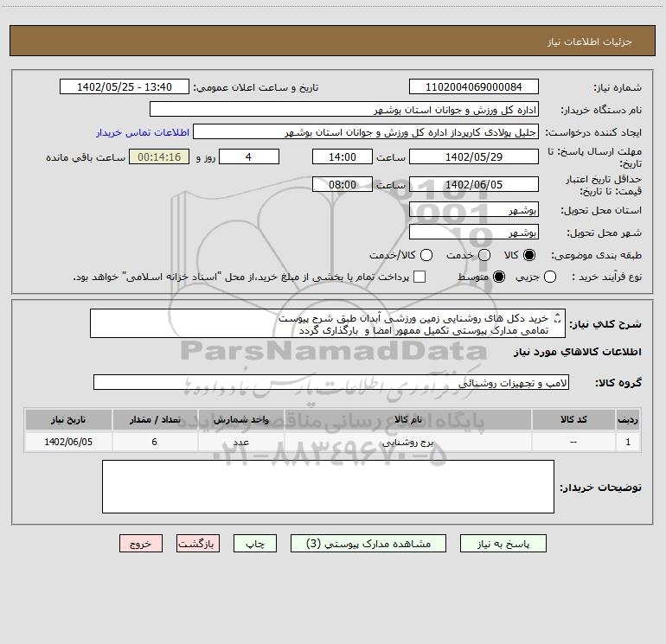Image resolution: width=666 pixels, height=644 pixels.
Task: Click the چاپ print button
Action: coord(255,544)
